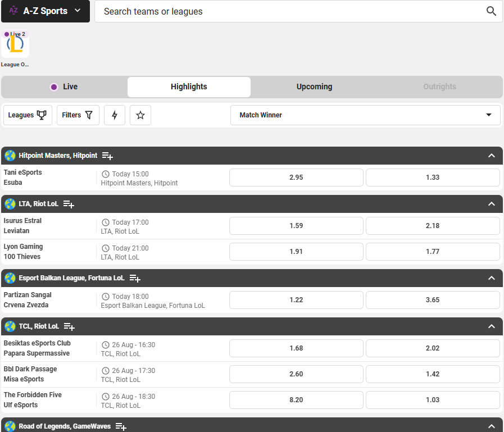Select Besiktas eSports Club odds 1.68
The height and width of the screenshot is (432, 504).
pos(296,348)
